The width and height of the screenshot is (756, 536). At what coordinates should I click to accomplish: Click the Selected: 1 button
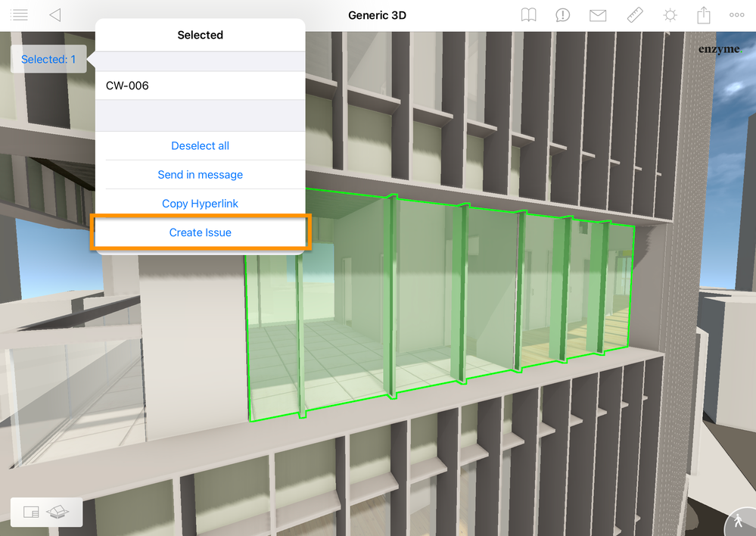coord(48,59)
